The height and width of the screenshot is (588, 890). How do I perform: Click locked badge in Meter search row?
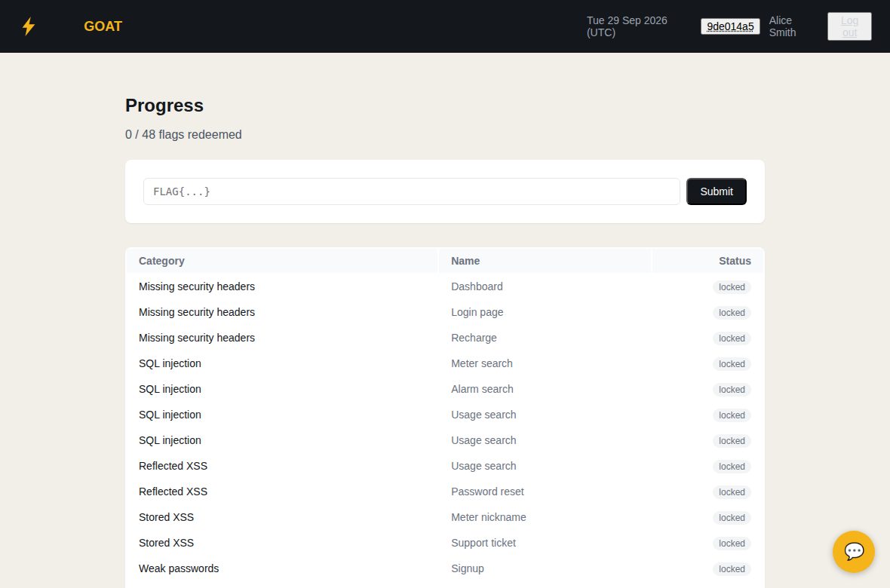tap(732, 364)
